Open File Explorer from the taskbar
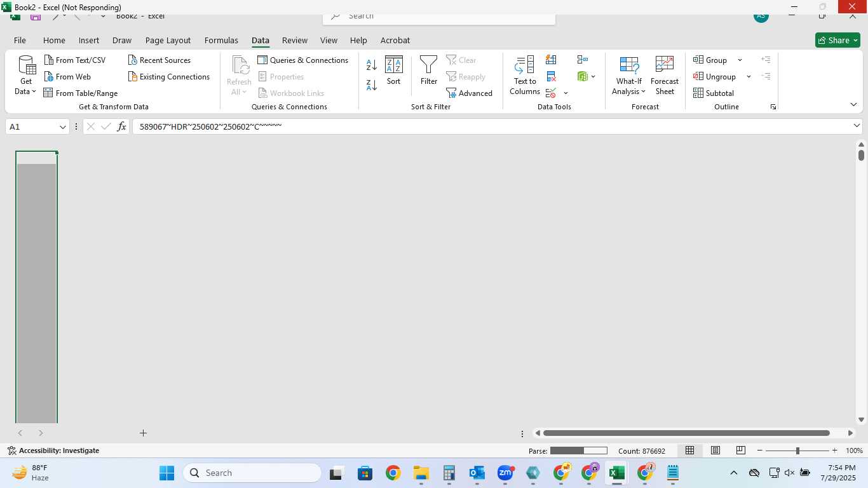 coord(421,473)
